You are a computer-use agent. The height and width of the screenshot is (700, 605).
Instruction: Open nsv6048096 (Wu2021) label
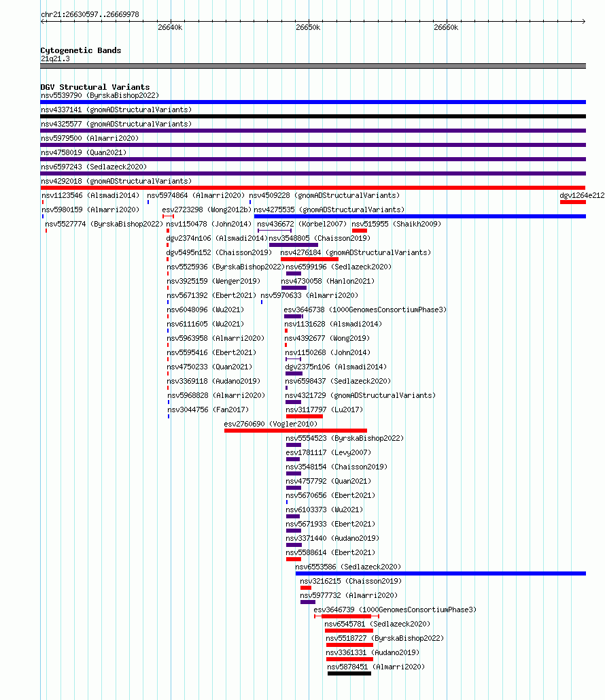pyautogui.click(x=205, y=310)
